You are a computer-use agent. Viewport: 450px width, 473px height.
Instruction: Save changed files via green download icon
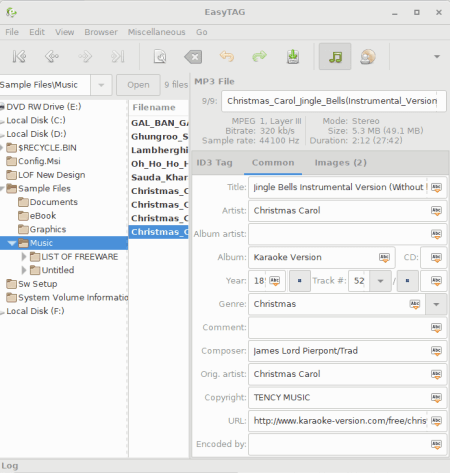(293, 56)
